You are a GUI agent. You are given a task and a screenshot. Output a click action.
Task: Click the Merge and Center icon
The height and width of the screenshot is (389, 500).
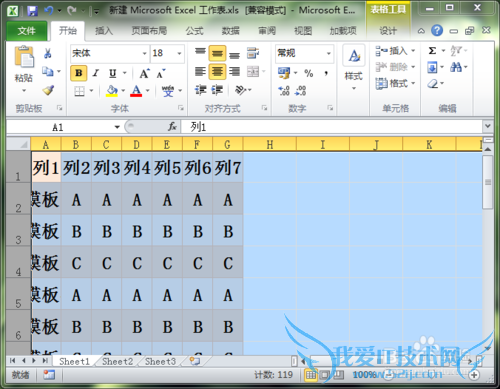[253, 71]
